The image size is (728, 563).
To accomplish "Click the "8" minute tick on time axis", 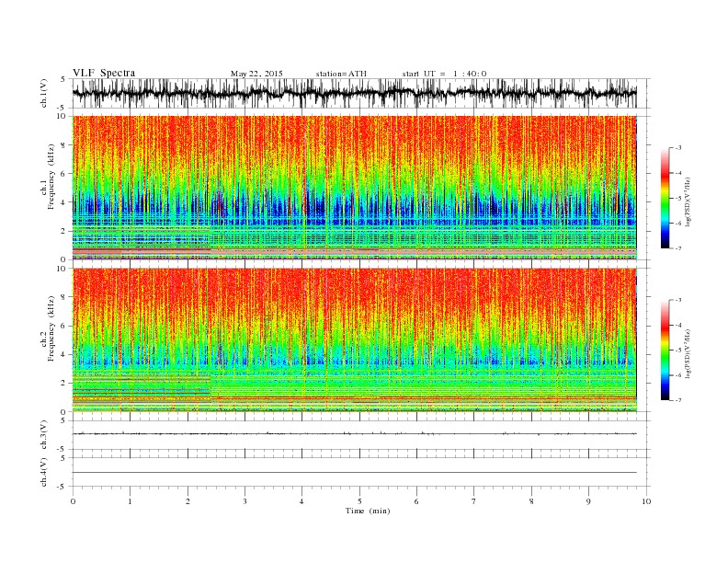I will click(531, 501).
